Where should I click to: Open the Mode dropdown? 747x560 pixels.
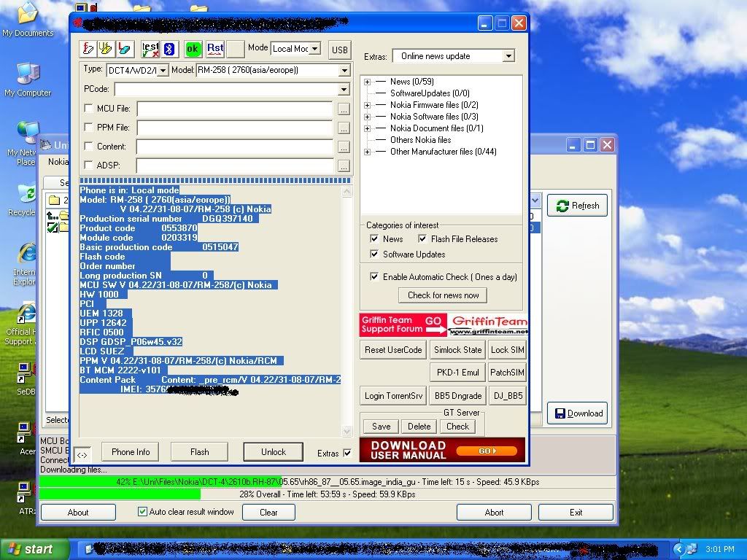(x=315, y=49)
